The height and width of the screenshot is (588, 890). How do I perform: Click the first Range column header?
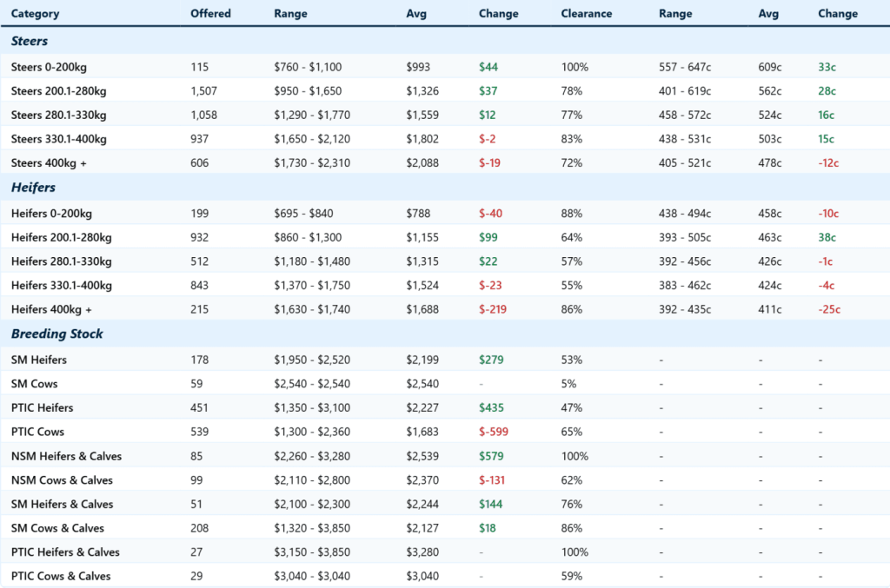coord(290,14)
